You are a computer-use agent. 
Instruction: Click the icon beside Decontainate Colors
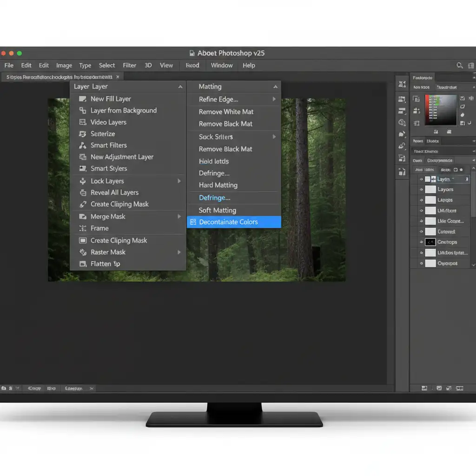pyautogui.click(x=193, y=222)
